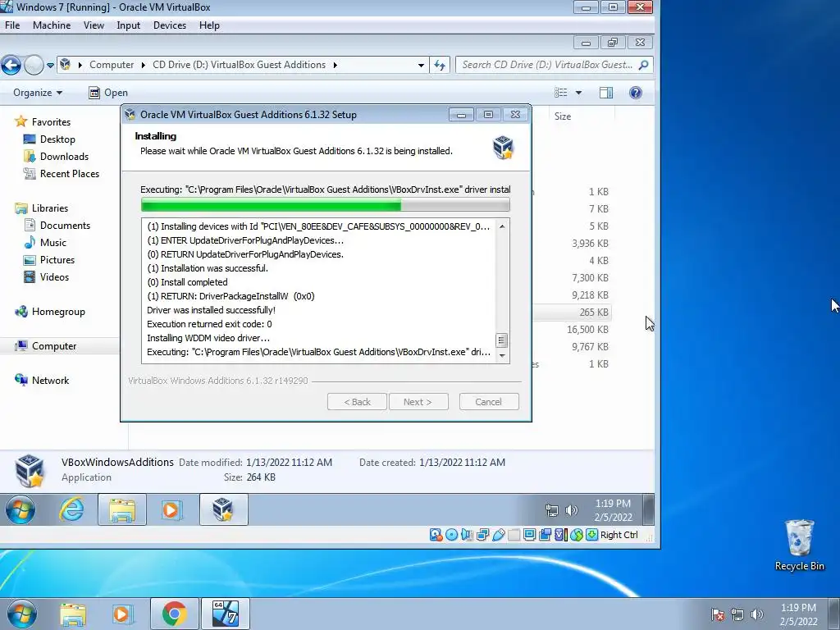Open the File menu in VirtualBox
Image resolution: width=840 pixels, height=630 pixels.
click(x=12, y=25)
